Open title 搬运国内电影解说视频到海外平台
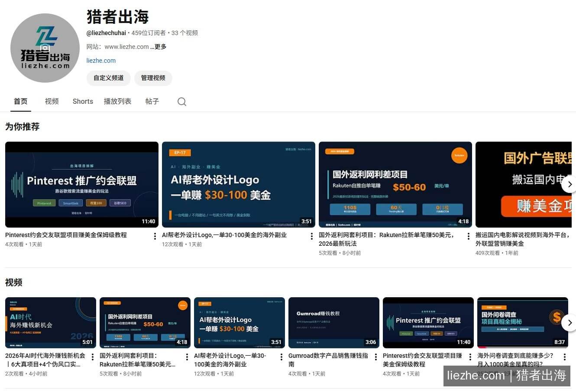Image resolution: width=576 pixels, height=392 pixels. tap(523, 239)
